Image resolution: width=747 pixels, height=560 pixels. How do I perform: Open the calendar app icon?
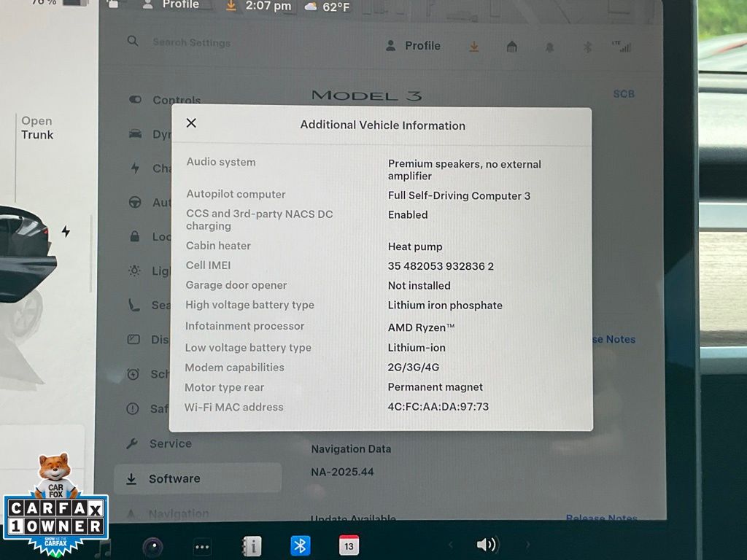coord(349,545)
